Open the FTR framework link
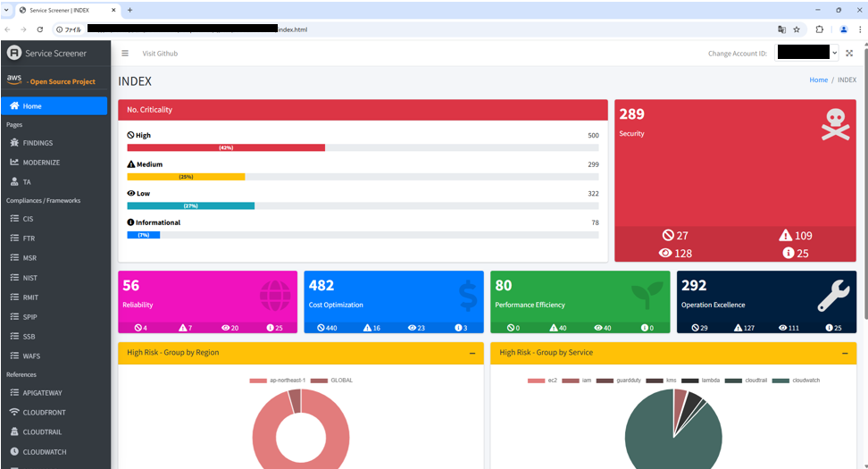The image size is (868, 469). click(x=54, y=239)
